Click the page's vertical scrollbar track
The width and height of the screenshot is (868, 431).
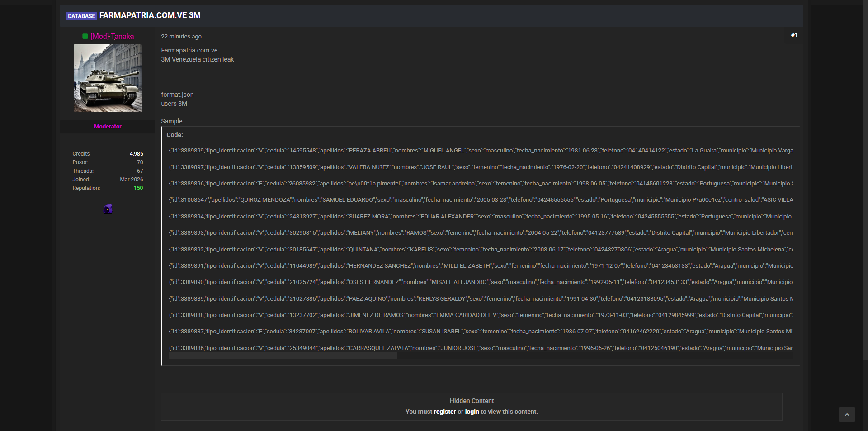(865, 226)
